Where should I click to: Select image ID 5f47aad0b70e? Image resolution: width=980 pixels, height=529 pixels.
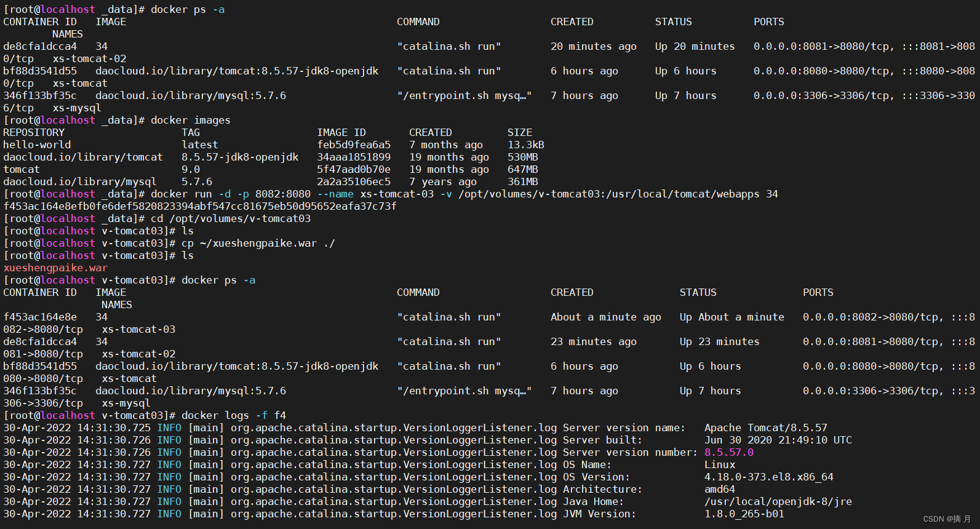click(354, 169)
